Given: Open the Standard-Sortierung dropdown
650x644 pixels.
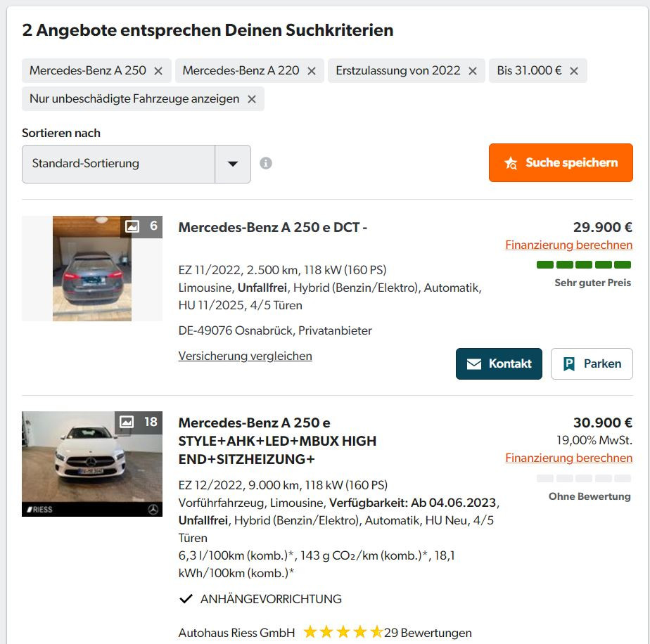Looking at the screenshot, I should pyautogui.click(x=234, y=163).
